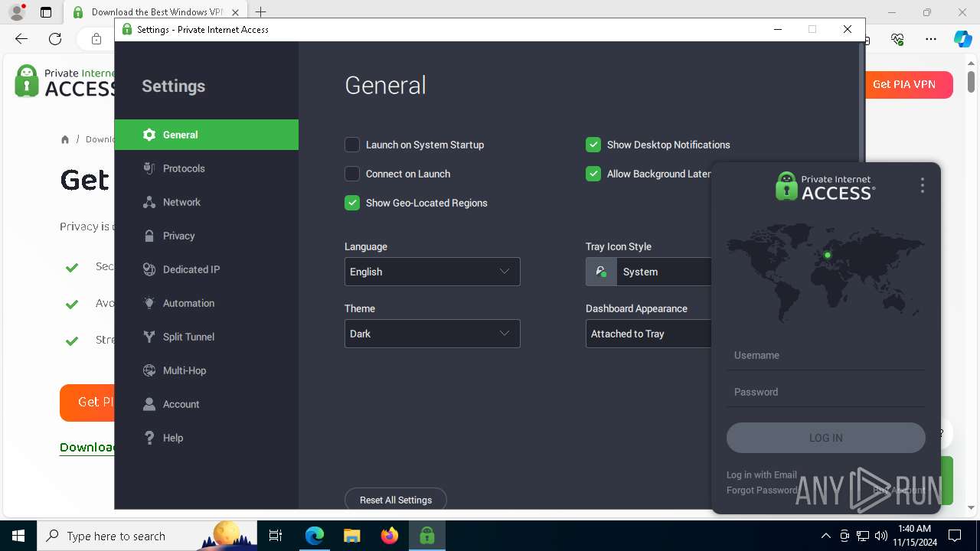Open the Protocols settings section
Viewport: 980px width, 551px height.
[206, 168]
